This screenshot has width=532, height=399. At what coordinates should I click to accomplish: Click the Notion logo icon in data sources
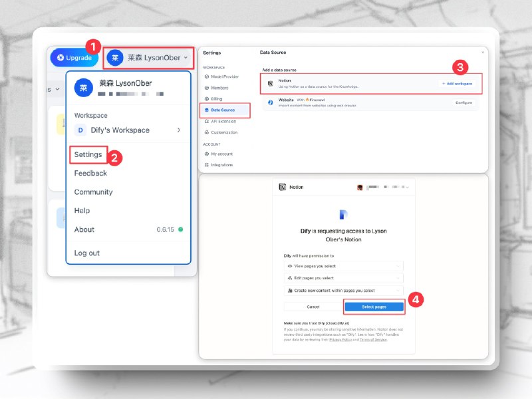tap(271, 84)
